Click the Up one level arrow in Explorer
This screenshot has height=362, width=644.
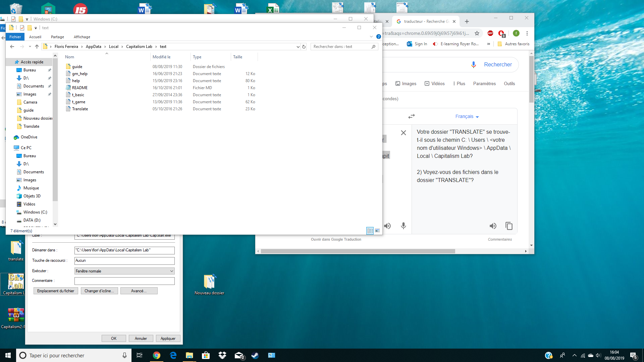click(x=37, y=47)
